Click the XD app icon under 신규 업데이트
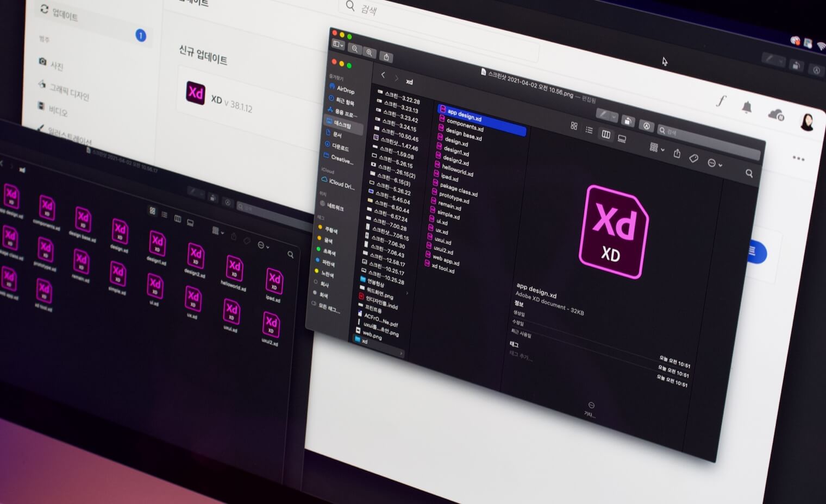The width and height of the screenshot is (826, 504). (195, 93)
